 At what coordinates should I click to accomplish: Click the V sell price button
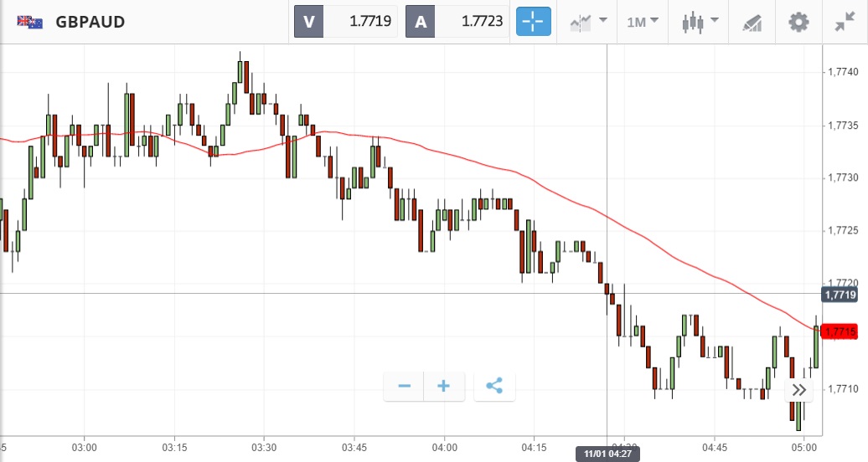click(x=309, y=22)
